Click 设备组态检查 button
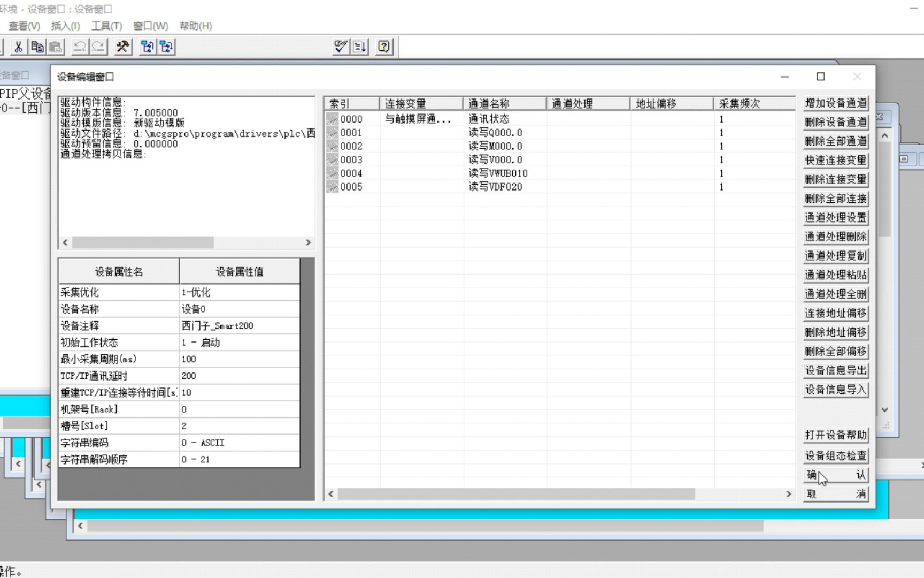 pos(835,455)
